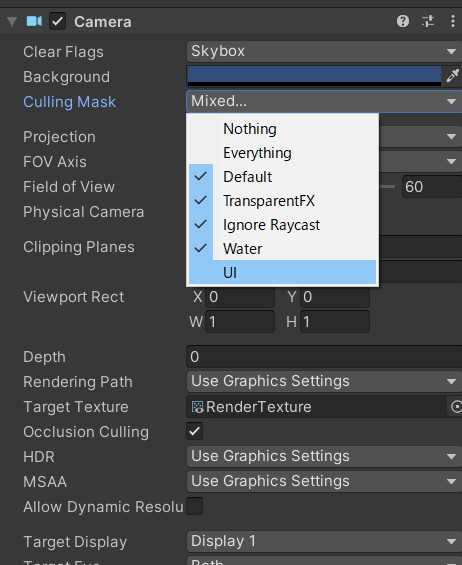The width and height of the screenshot is (462, 565).
Task: Collapse the Camera component foldout triangle
Action: click(12, 21)
